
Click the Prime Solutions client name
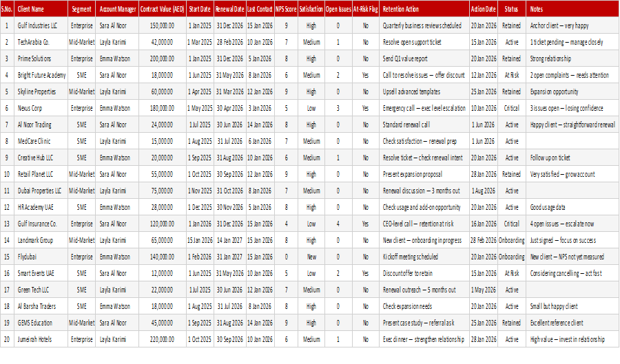pos(41,58)
